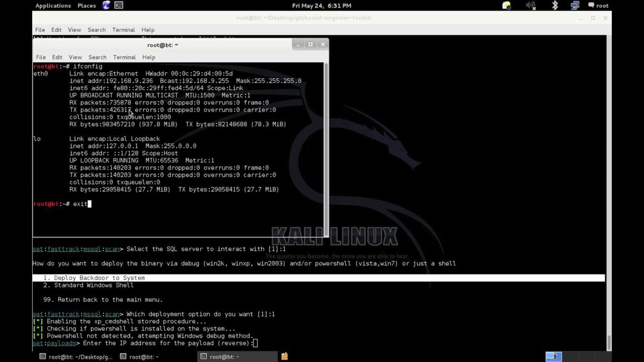This screenshot has height=362, width=644.
Task: Click the lo interface name
Action: tap(37, 139)
